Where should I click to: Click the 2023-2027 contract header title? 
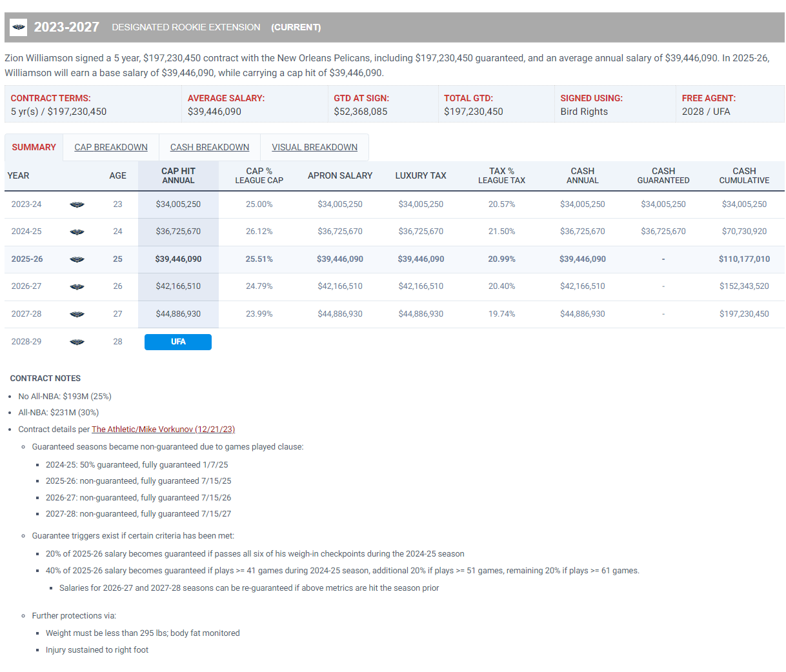pos(66,27)
